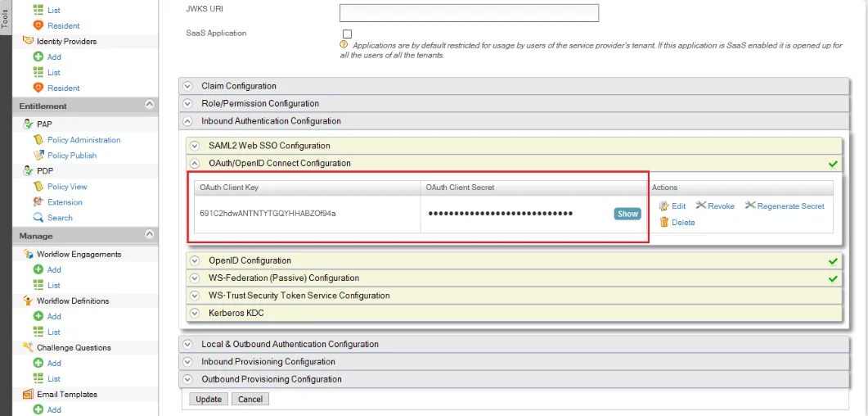Click green Add icon under Workflow Definitions
Viewport: 868px width, 416px height.
pos(38,316)
